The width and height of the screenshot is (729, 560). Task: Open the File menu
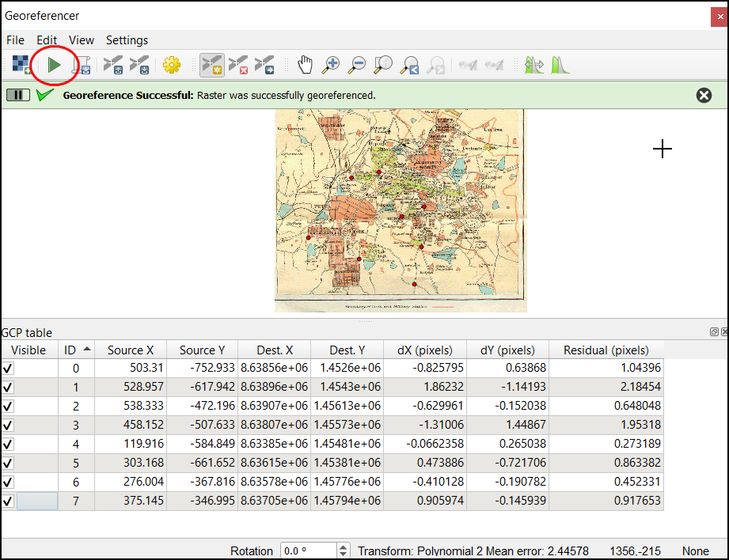pos(15,40)
